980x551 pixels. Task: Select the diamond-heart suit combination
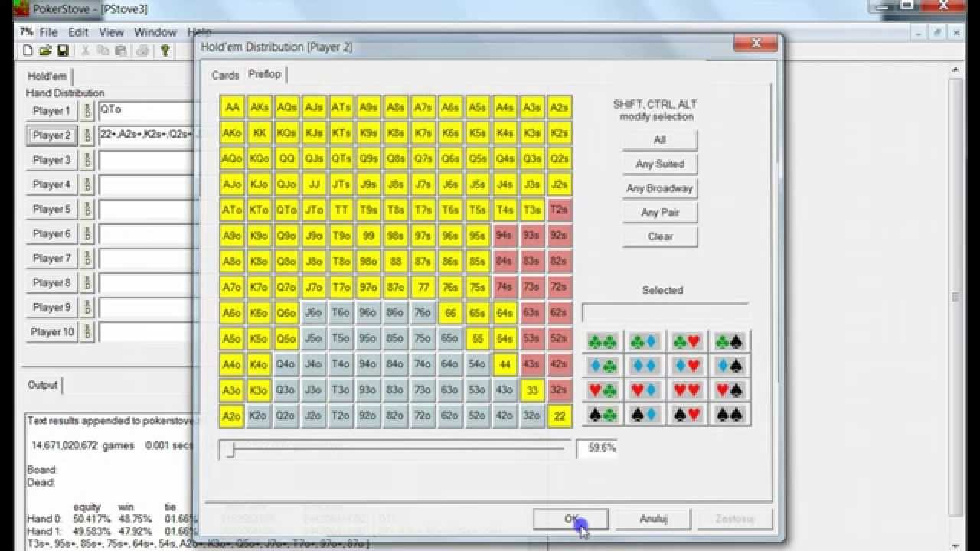pos(687,366)
